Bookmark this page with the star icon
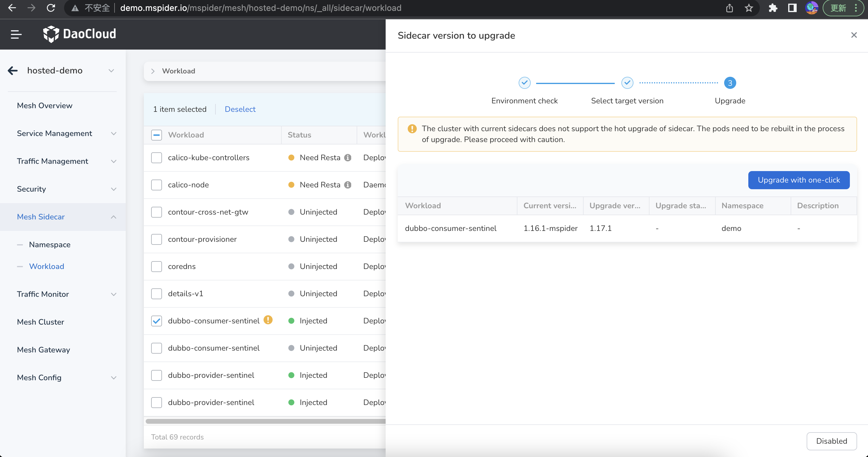The width and height of the screenshot is (868, 457). (749, 8)
